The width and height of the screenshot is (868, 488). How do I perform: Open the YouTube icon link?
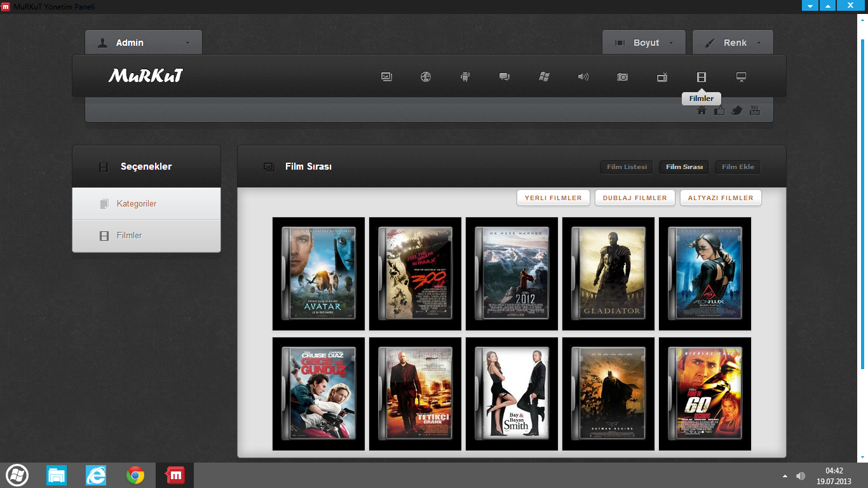click(755, 110)
